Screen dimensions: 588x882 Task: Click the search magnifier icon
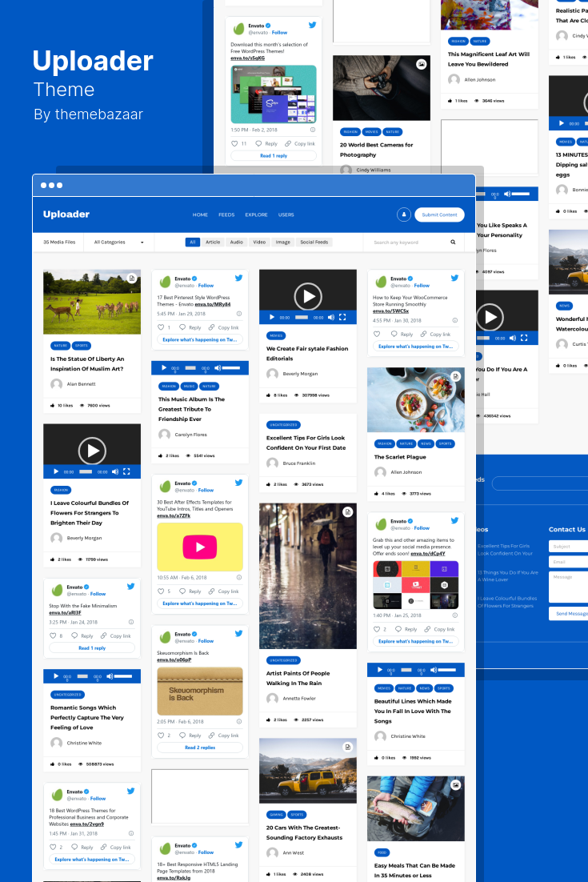(453, 243)
